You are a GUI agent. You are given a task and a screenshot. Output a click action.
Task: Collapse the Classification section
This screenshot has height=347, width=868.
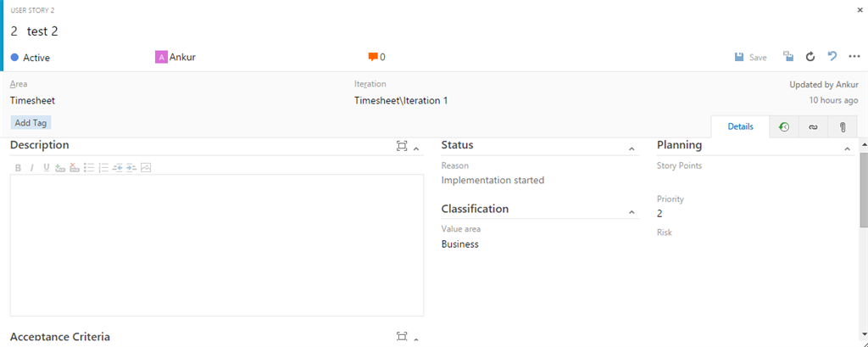coord(632,212)
